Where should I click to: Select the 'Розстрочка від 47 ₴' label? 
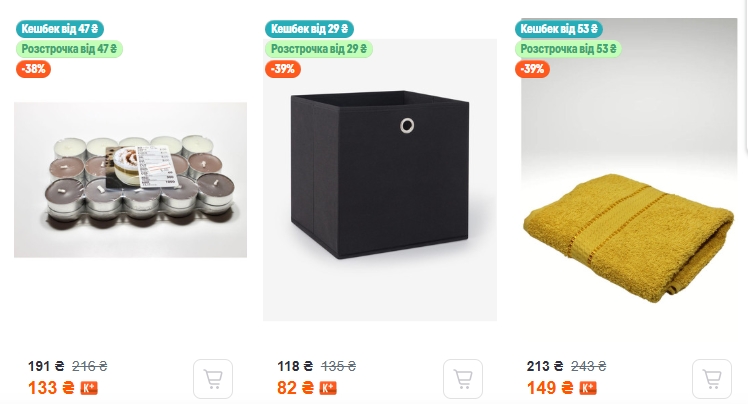click(69, 48)
